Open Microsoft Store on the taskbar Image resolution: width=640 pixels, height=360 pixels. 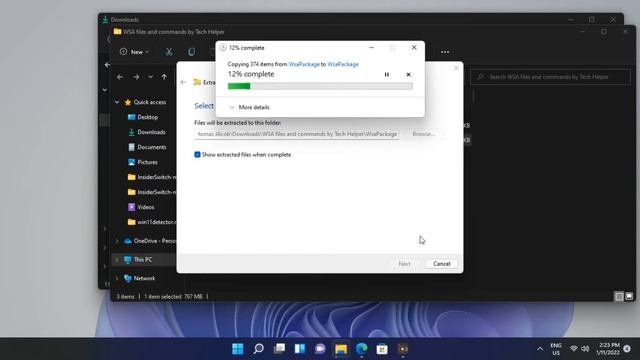point(382,349)
